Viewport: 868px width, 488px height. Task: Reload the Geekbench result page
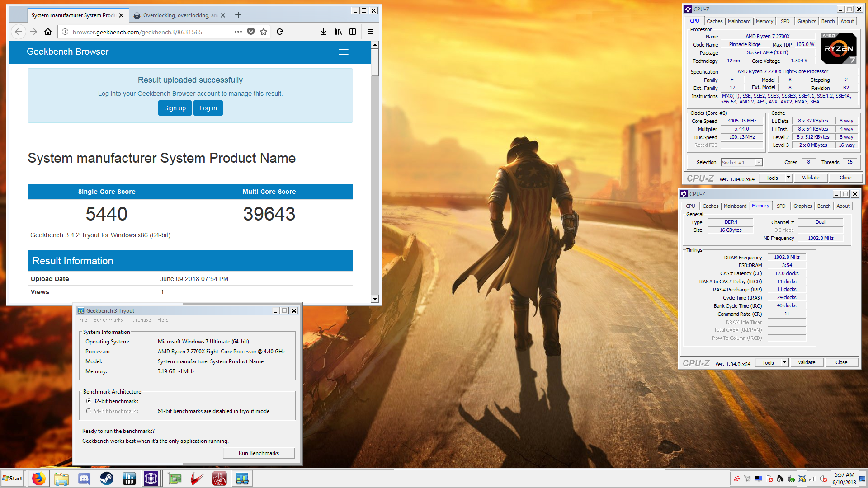point(280,32)
